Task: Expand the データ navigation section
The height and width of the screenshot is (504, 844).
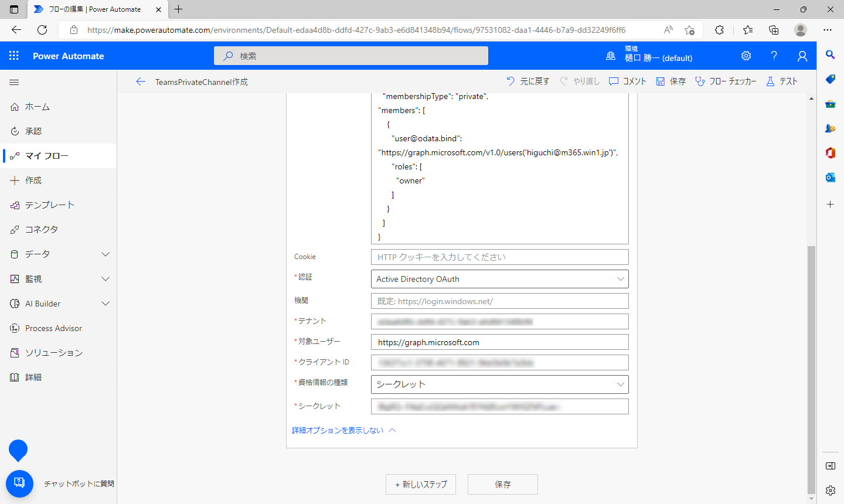Action: 105,254
